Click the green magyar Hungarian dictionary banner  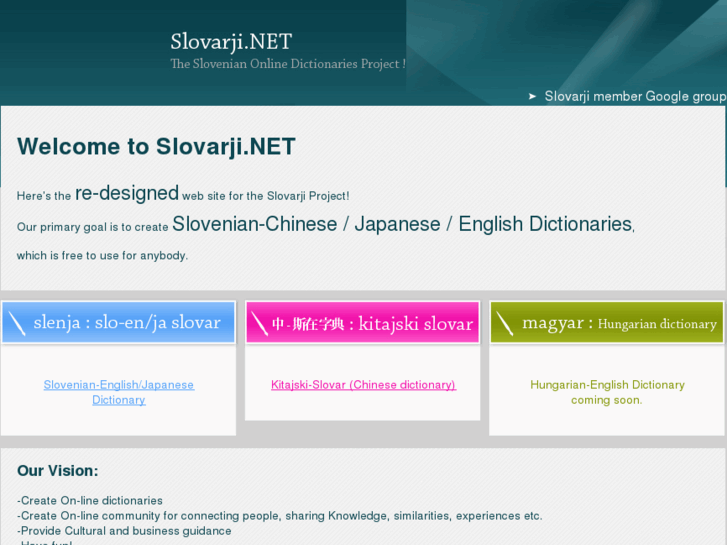pyautogui.click(x=607, y=322)
